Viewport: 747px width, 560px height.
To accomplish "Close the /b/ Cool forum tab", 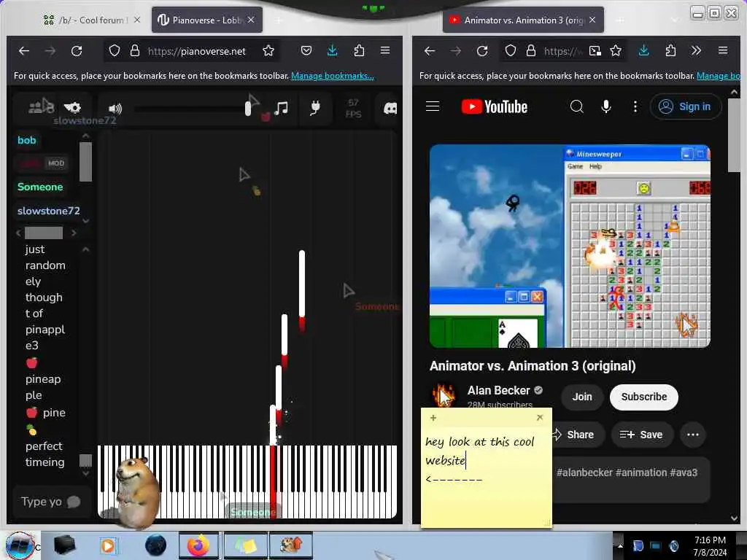I will [137, 20].
